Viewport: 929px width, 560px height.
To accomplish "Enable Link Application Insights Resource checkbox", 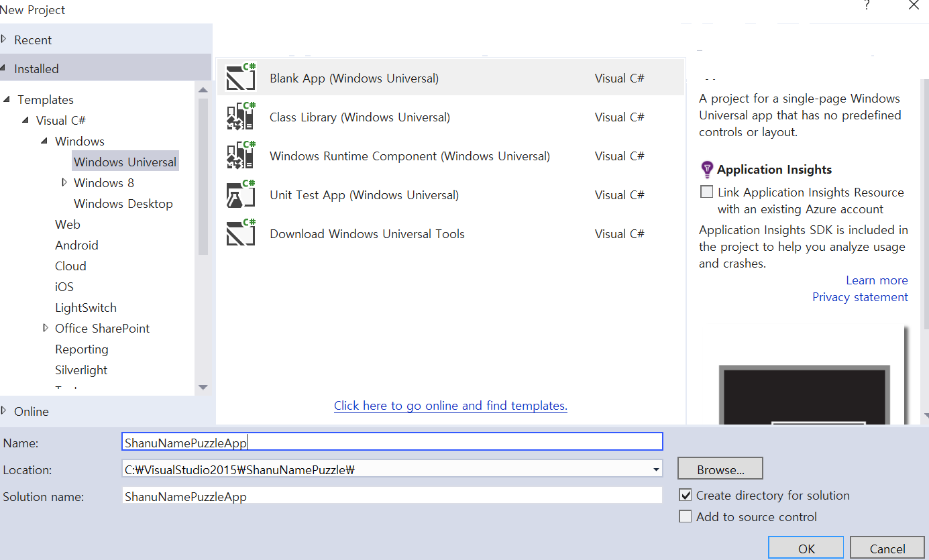I will pos(706,192).
